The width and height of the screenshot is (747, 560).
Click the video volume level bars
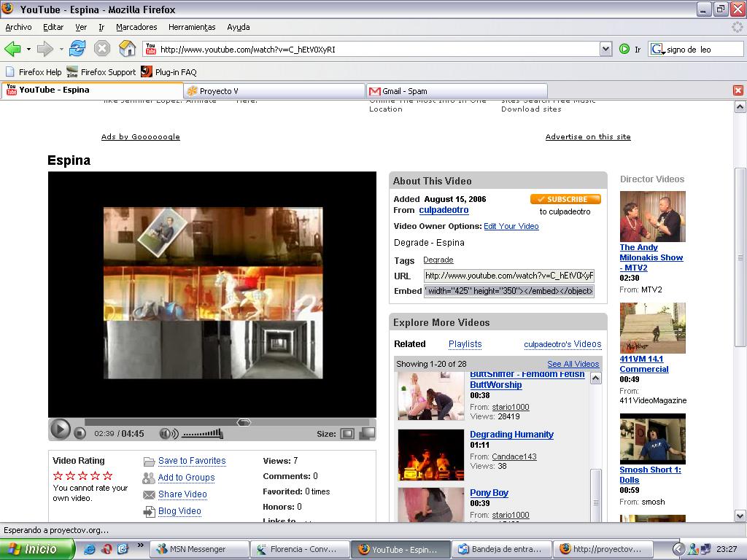(x=203, y=433)
